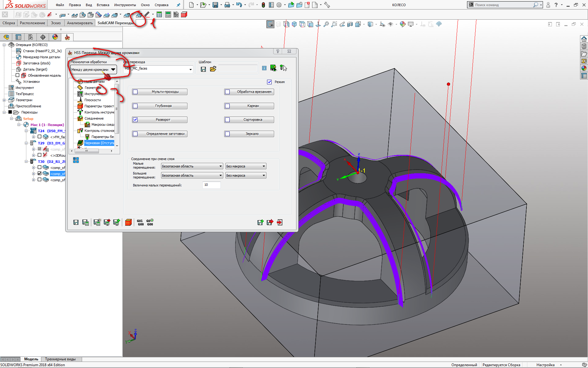Enable the Мульти-проходы checkbox

click(135, 92)
